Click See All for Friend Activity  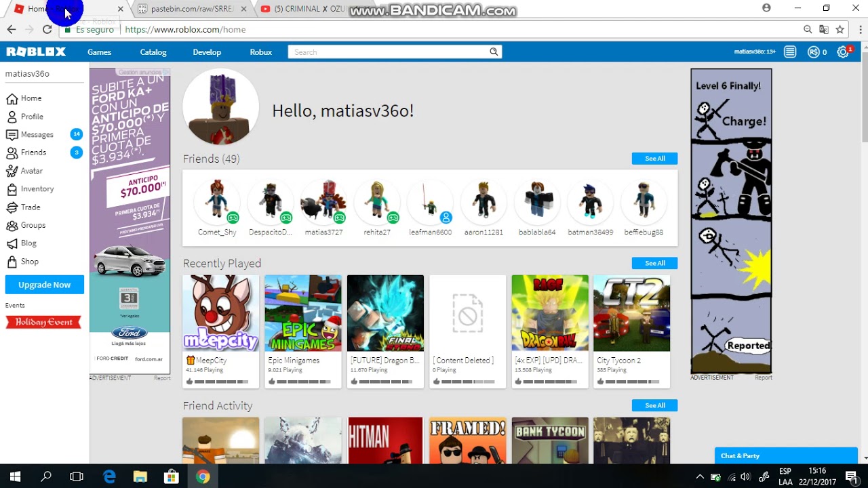[654, 405]
